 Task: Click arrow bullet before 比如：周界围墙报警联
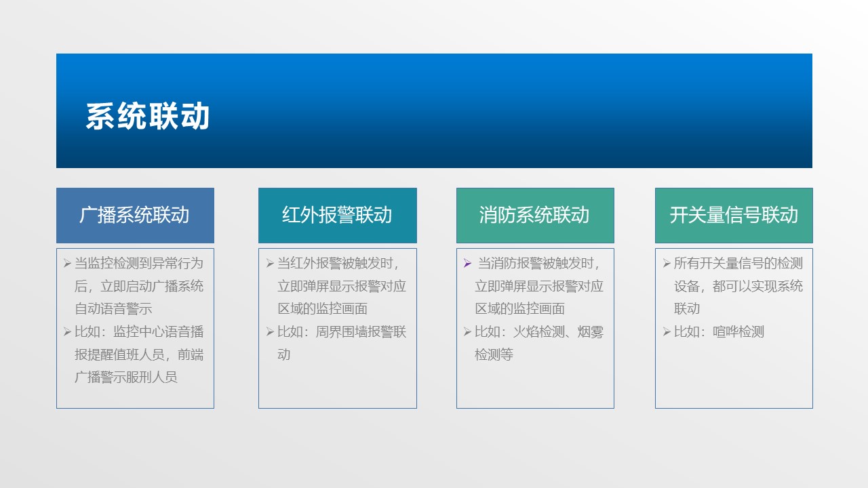pos(270,332)
